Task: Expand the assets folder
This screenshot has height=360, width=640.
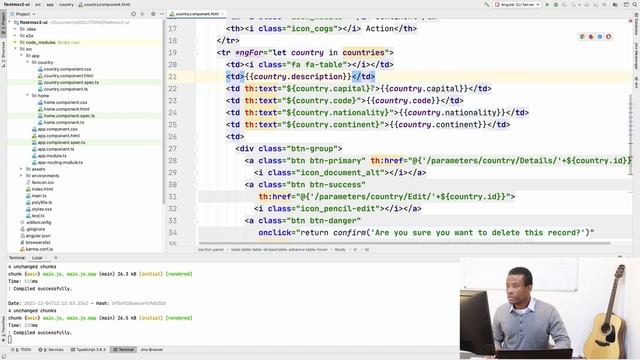Action: tap(21, 169)
